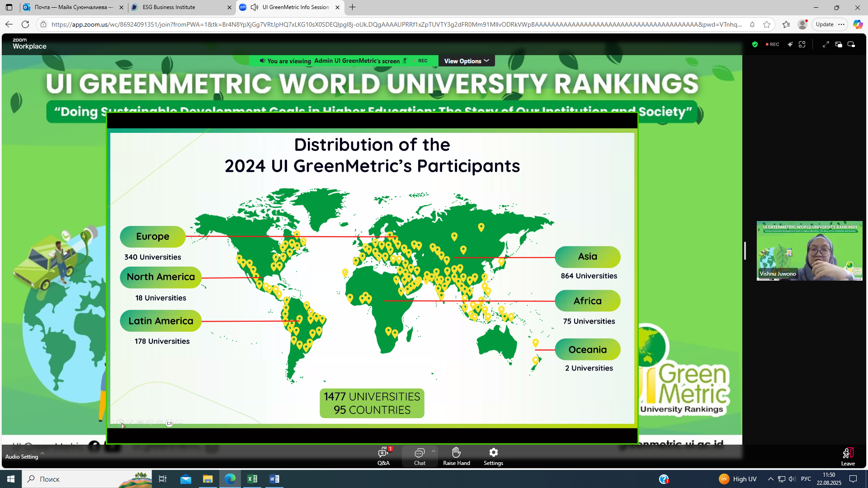Click the Zoom URL address bar
Image resolution: width=868 pixels, height=488 pixels.
396,24
